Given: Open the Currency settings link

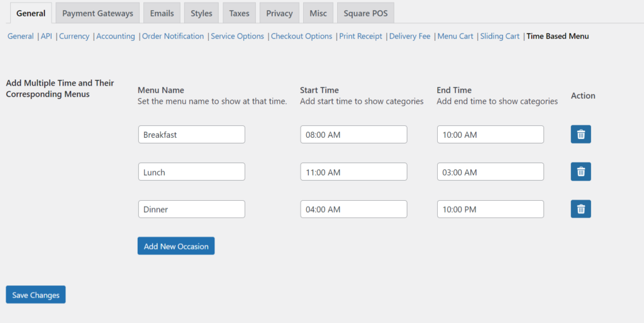Looking at the screenshot, I should click(x=74, y=37).
